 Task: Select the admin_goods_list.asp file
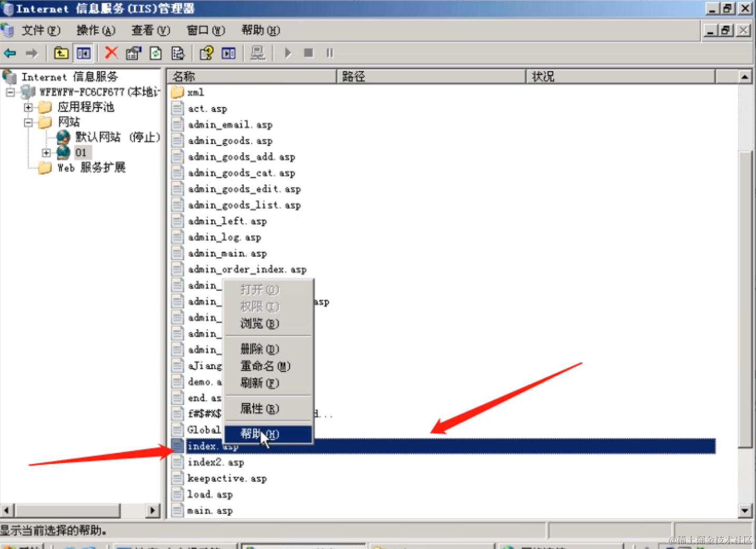[x=244, y=205]
